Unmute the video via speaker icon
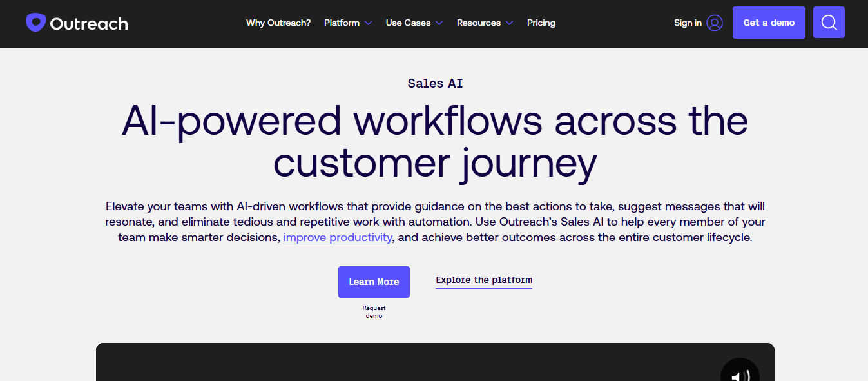868x381 pixels. coord(739,375)
